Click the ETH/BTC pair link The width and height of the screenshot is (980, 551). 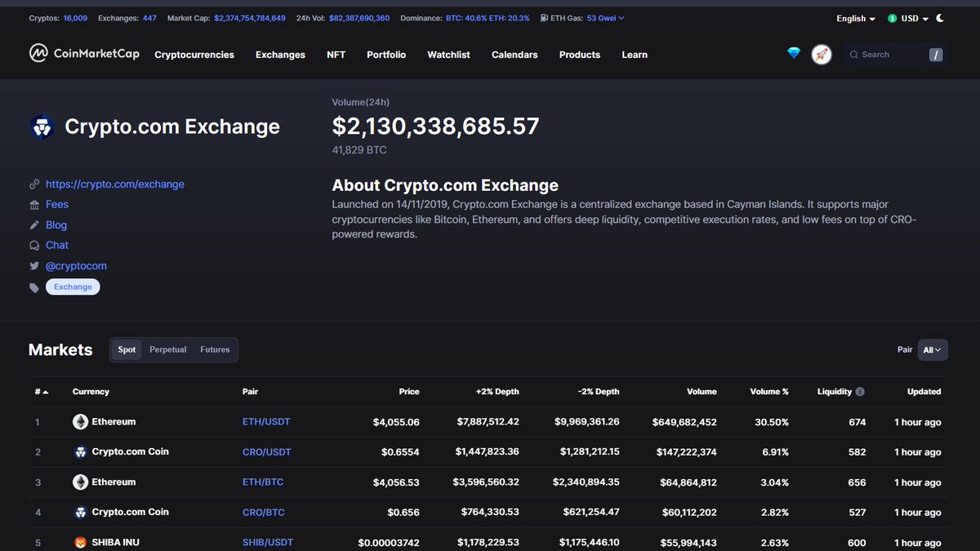[x=263, y=482]
